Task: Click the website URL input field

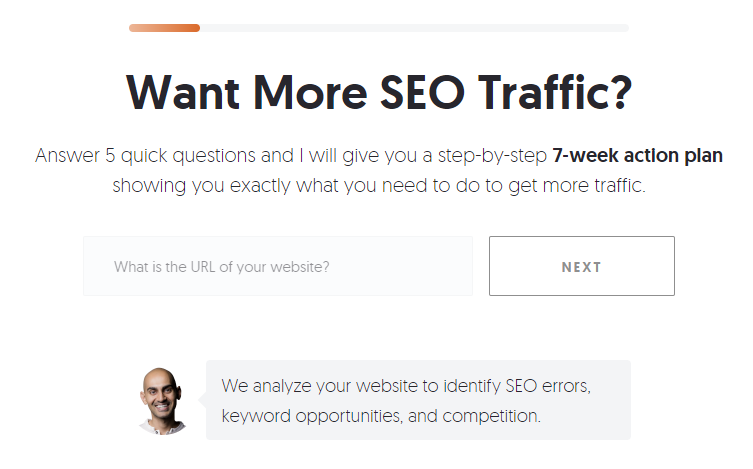Action: [x=278, y=266]
